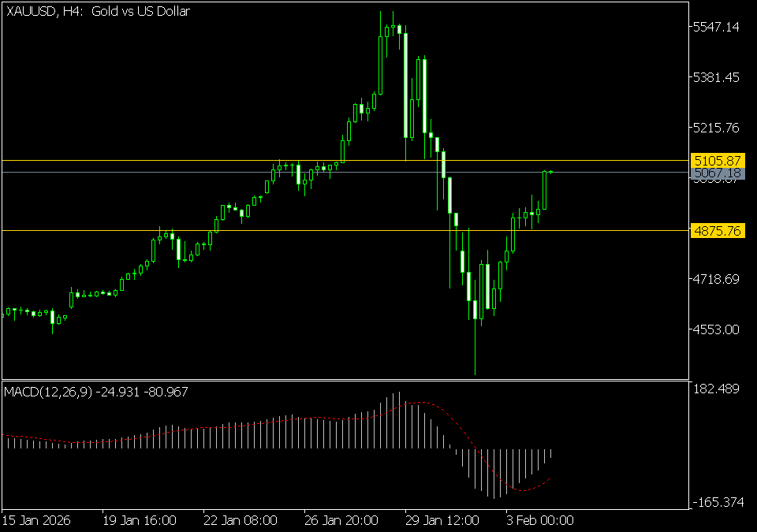The height and width of the screenshot is (532, 757).
Task: Click the 19 Jan 16:00 time label
Action: tap(139, 521)
